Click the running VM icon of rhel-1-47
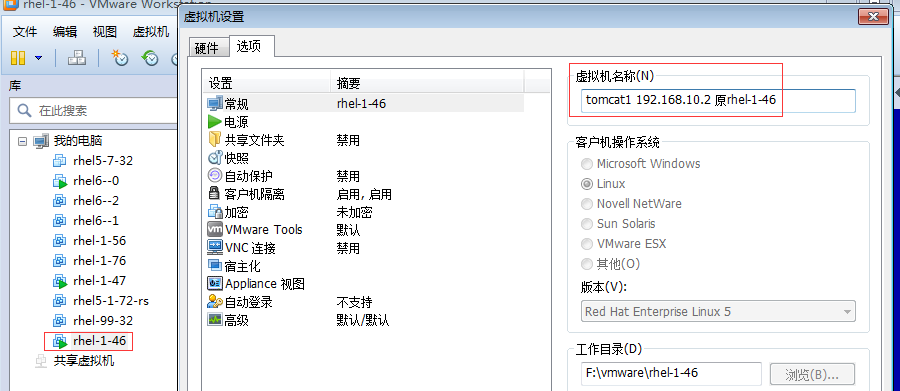 (x=61, y=281)
